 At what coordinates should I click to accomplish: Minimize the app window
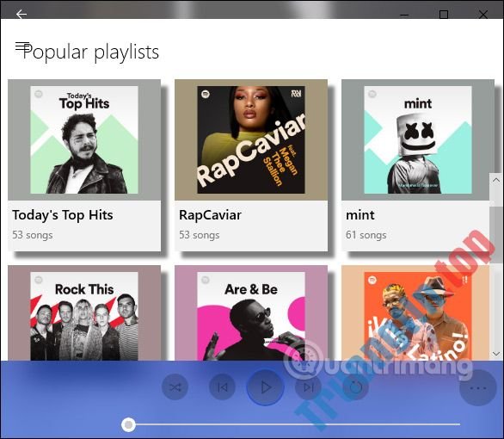[404, 15]
